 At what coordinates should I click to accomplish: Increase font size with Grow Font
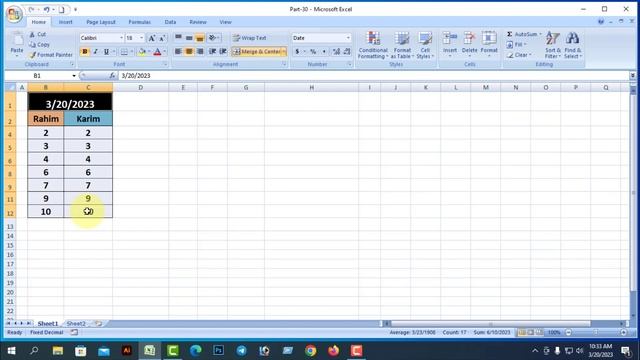click(x=151, y=38)
